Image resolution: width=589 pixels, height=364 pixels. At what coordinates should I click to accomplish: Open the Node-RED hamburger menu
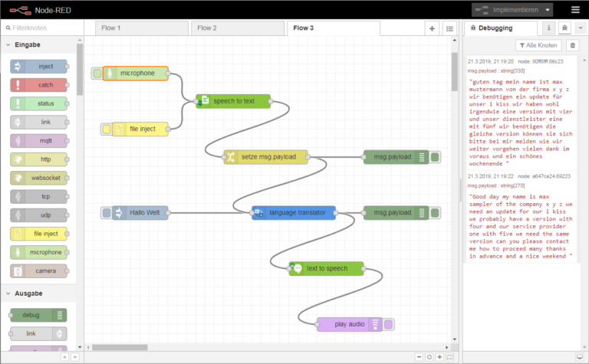click(575, 10)
